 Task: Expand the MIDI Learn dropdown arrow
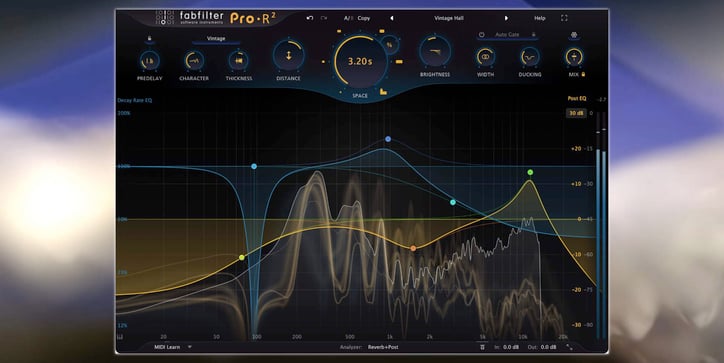(189, 347)
